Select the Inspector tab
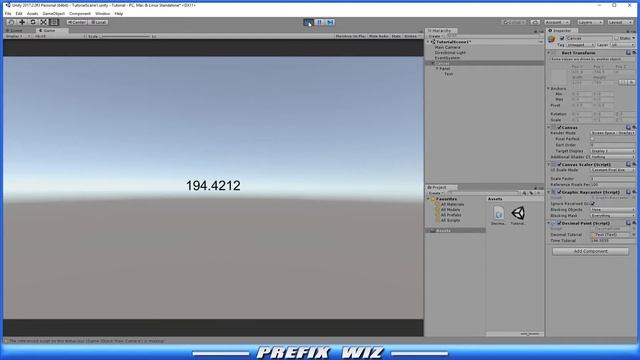 coord(562,31)
